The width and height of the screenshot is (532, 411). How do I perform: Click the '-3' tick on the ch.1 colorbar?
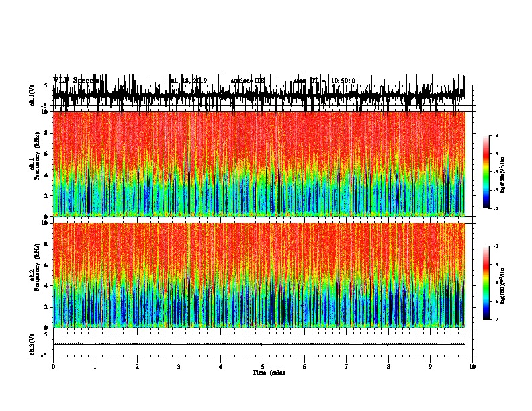pyautogui.click(x=495, y=135)
